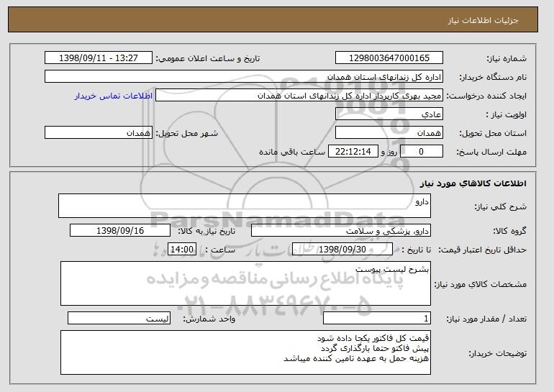554x392 pixels.
Task: Click the time field showing 14:00
Action: tap(182, 250)
